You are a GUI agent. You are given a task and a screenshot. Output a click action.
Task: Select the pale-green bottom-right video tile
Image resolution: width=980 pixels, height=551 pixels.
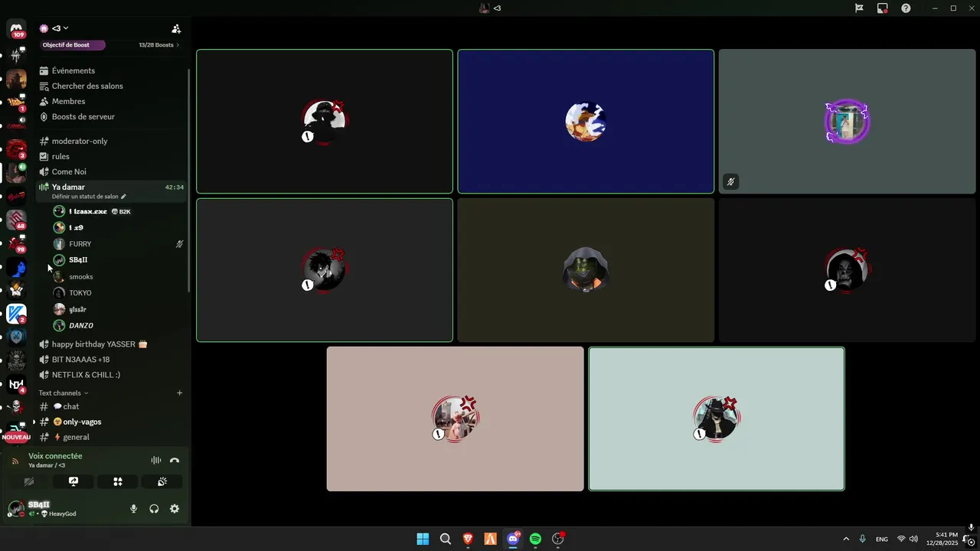pyautogui.click(x=717, y=419)
